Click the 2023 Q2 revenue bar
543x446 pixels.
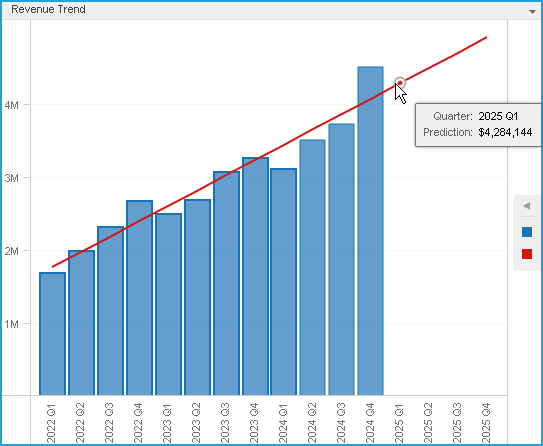point(197,297)
